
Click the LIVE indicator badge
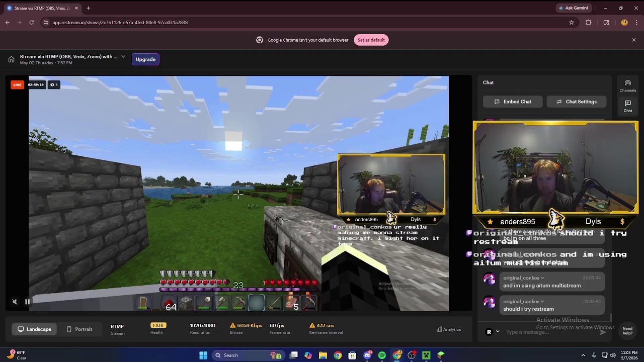click(x=17, y=85)
